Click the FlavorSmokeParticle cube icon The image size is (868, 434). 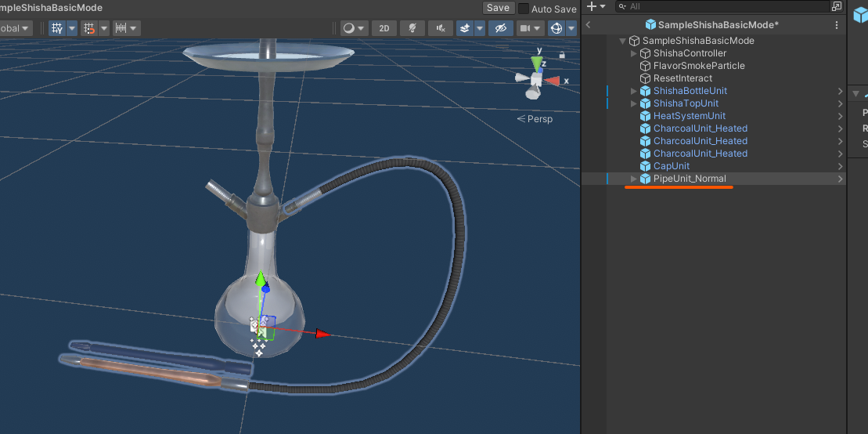(x=645, y=66)
